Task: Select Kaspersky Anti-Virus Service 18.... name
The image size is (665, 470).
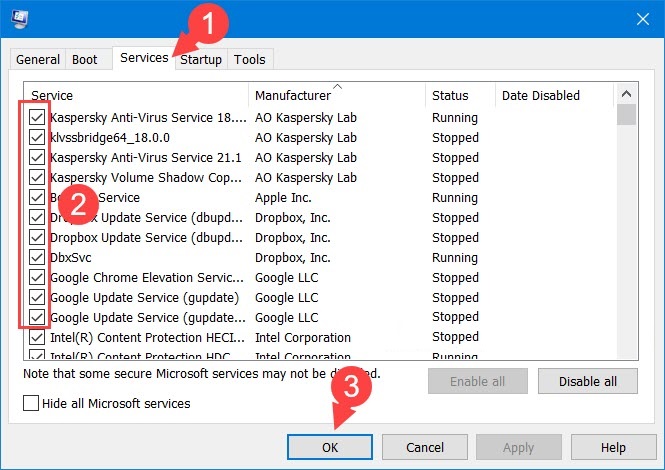Action: (x=148, y=118)
